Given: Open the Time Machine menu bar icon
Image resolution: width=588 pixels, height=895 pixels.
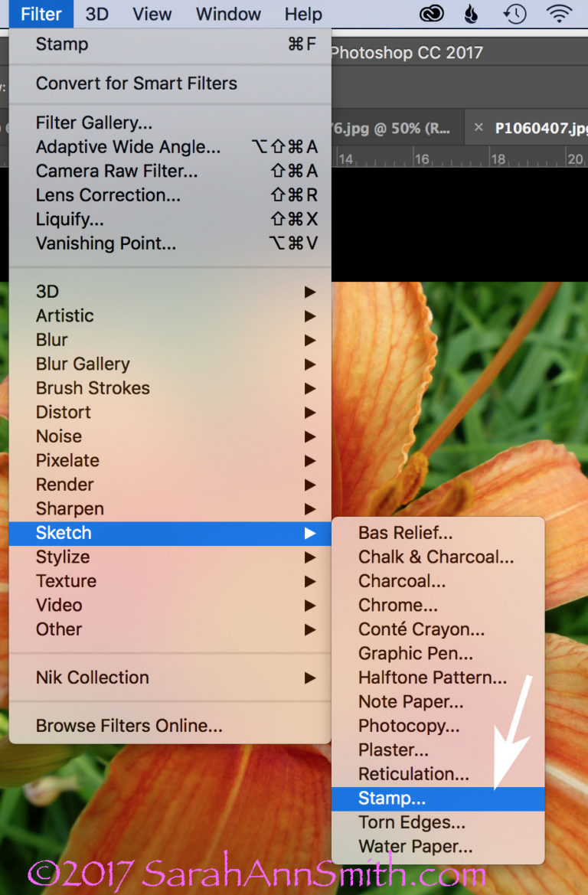Looking at the screenshot, I should click(514, 14).
